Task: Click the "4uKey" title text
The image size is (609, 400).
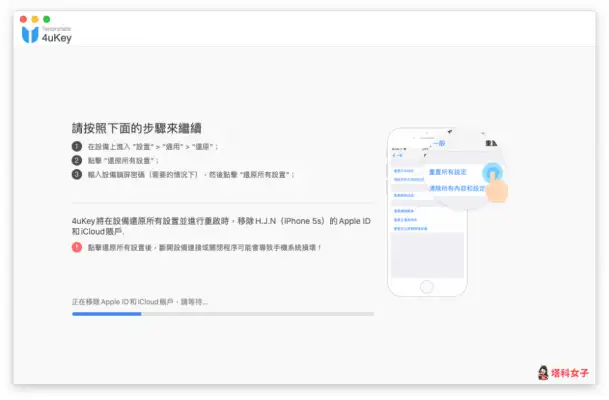Action: point(57,38)
